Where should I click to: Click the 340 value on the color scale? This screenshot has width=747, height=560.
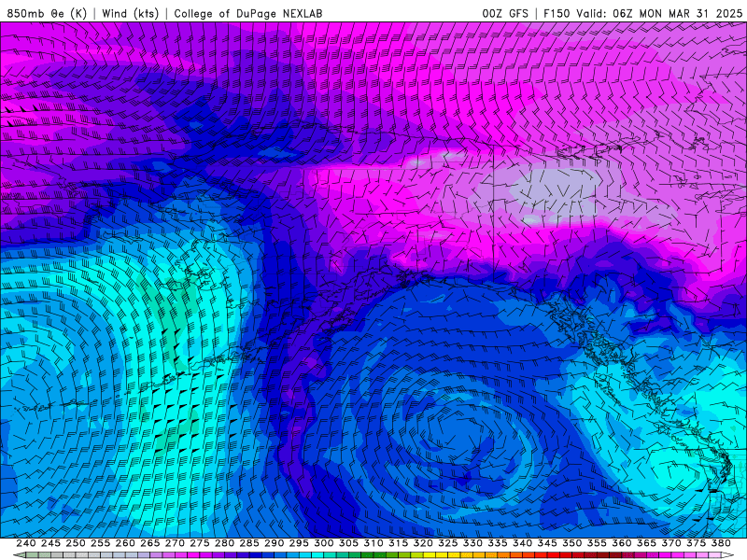click(522, 543)
